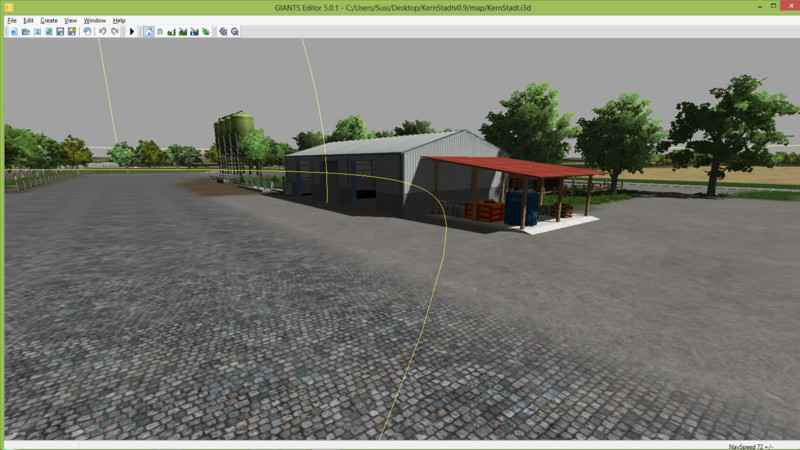This screenshot has width=800, height=450.
Task: Click the Edit menu item
Action: tap(29, 20)
